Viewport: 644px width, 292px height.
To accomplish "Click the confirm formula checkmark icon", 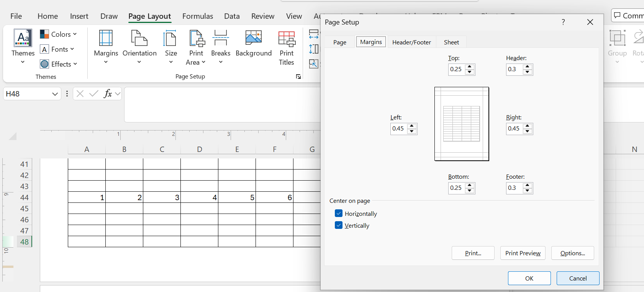I will (x=93, y=94).
